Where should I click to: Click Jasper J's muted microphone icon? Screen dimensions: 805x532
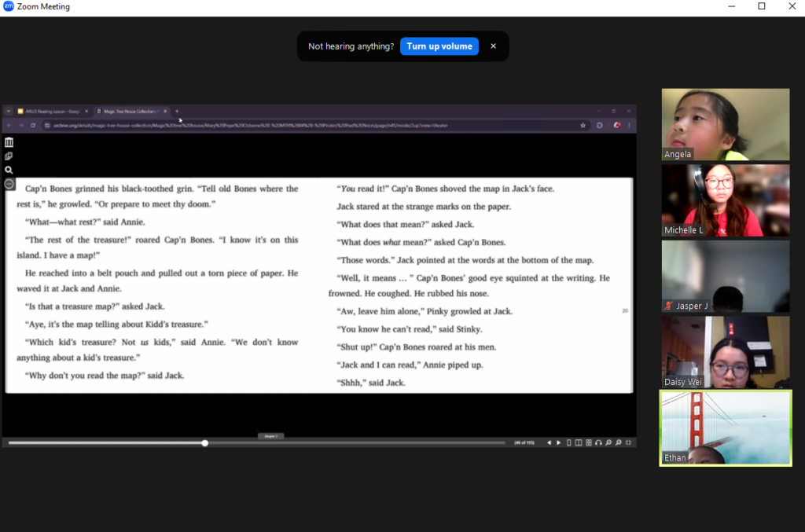point(668,306)
